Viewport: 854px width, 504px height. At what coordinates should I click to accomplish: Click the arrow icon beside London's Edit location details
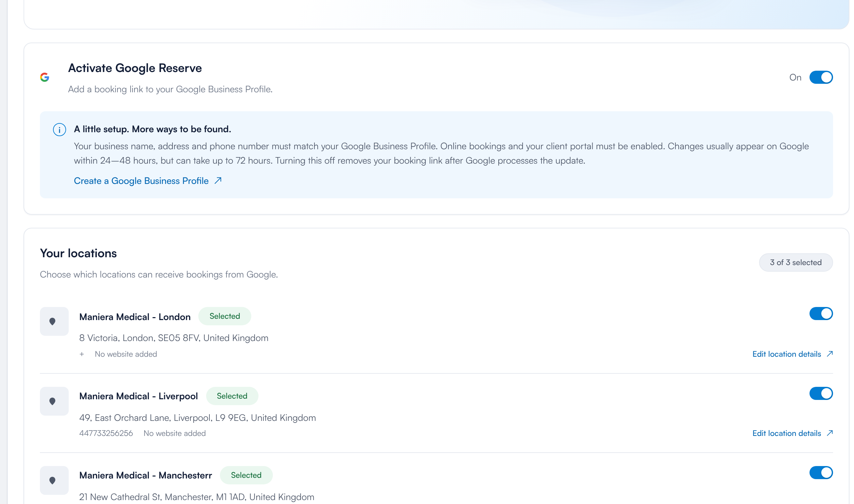(830, 354)
